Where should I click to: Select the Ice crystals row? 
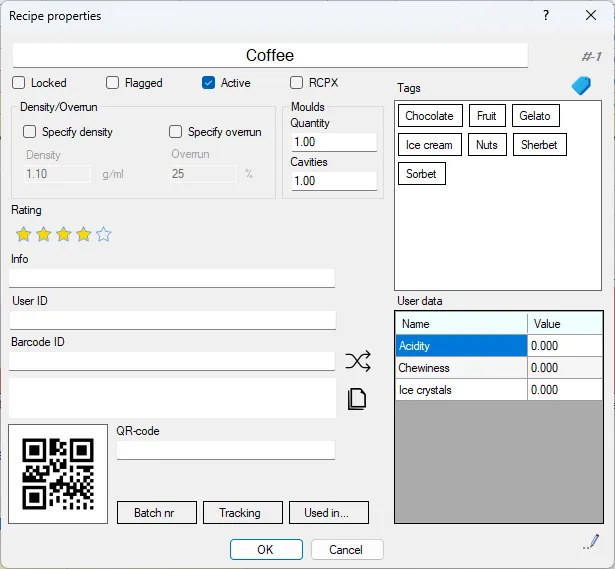[461, 390]
